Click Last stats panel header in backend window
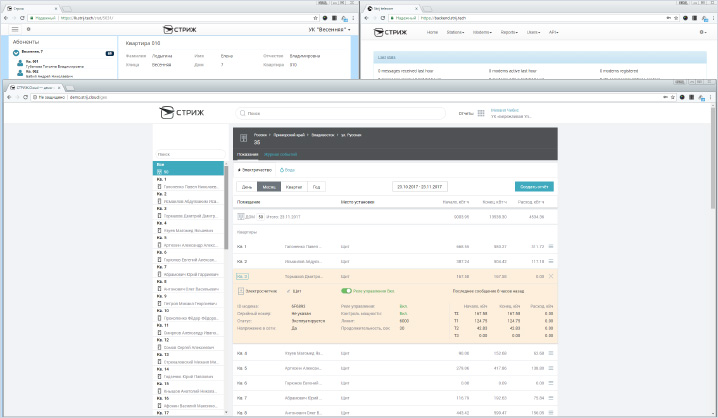 (x=540, y=57)
